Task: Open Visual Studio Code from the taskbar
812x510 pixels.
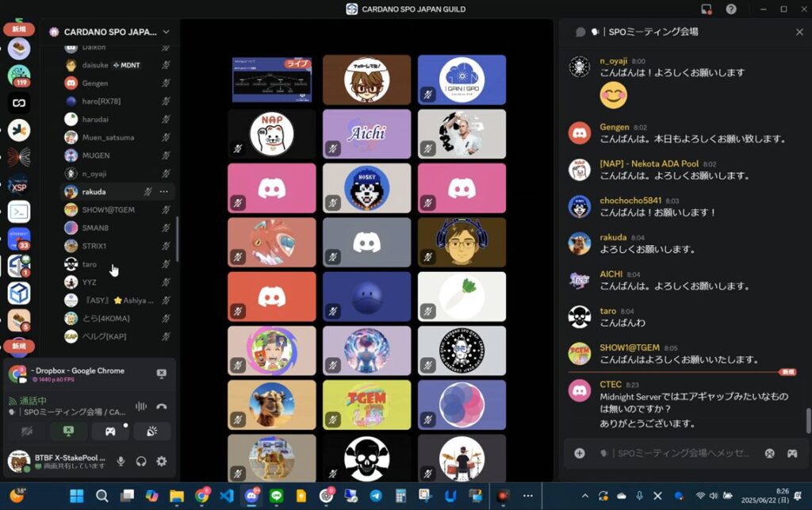Action: click(226, 496)
